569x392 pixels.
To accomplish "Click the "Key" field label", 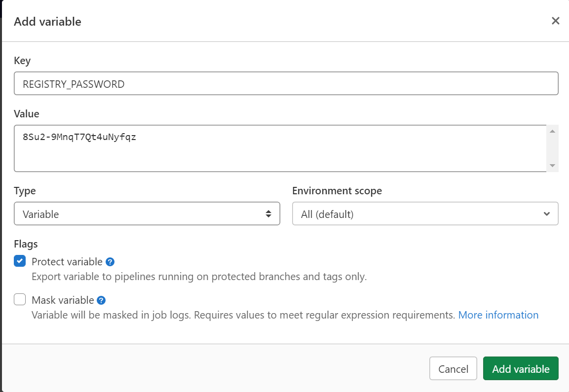I will [22, 61].
